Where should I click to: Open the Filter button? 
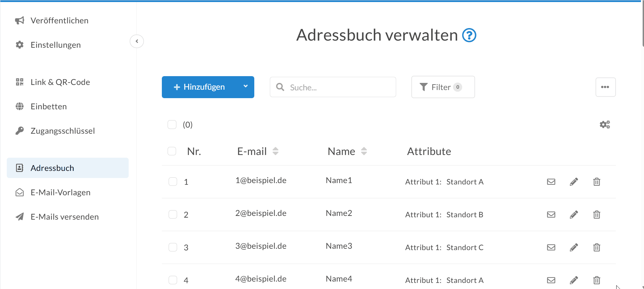click(x=443, y=87)
